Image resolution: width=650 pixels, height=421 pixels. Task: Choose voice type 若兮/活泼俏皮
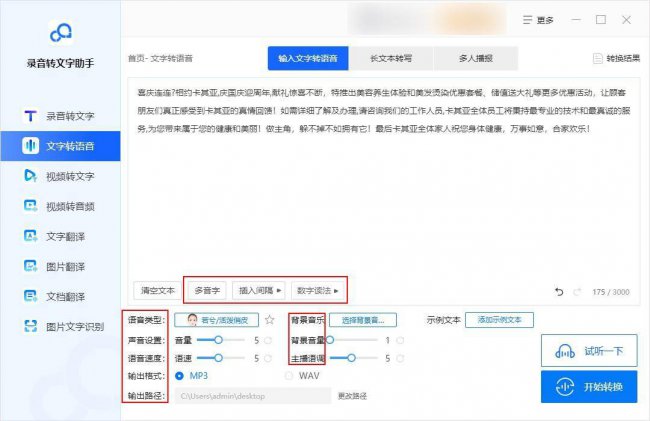click(x=216, y=320)
